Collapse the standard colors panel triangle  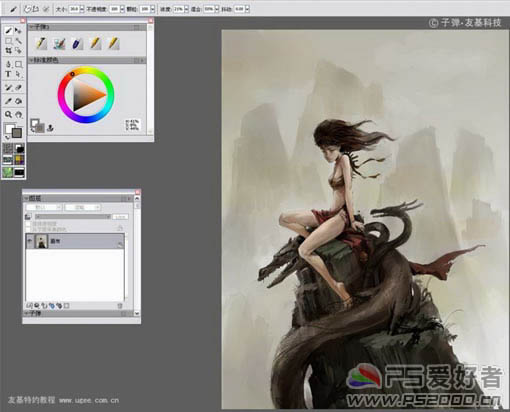pyautogui.click(x=31, y=60)
